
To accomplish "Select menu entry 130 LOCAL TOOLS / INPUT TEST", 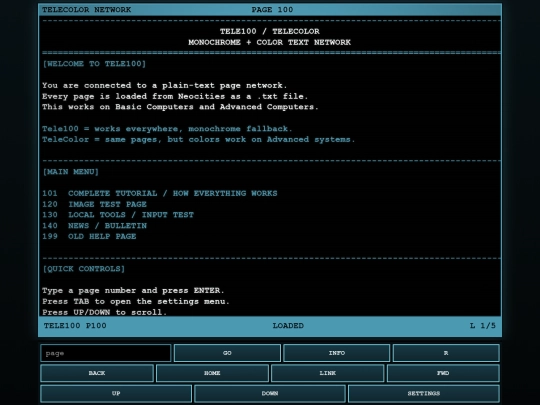I will [x=118, y=215].
